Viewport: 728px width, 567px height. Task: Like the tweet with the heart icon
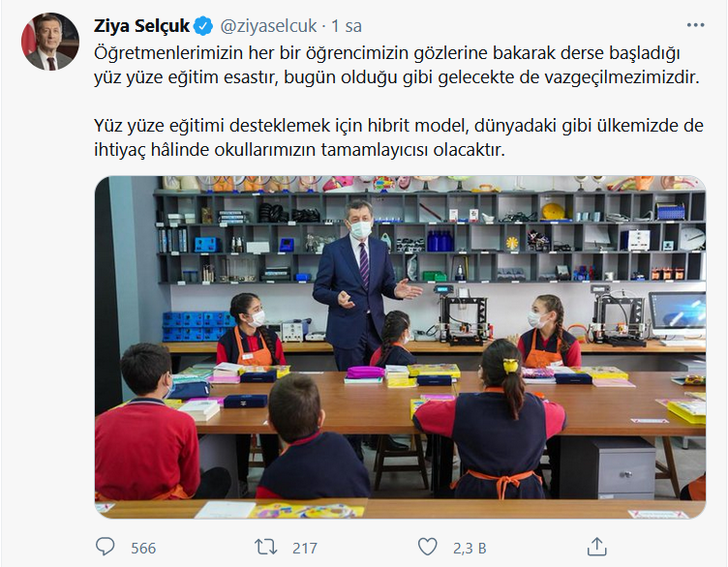point(427,547)
